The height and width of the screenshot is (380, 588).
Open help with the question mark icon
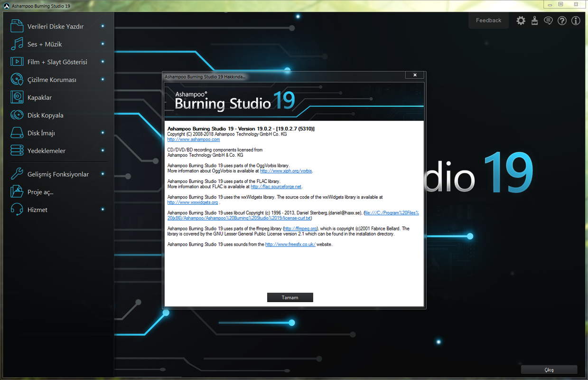[562, 20]
